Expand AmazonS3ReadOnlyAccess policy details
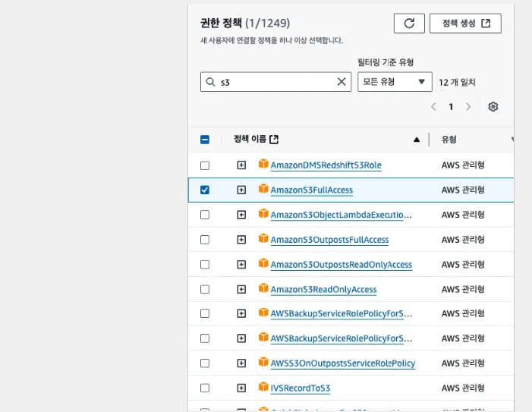Screen dimensions: 532x412 coord(241,289)
